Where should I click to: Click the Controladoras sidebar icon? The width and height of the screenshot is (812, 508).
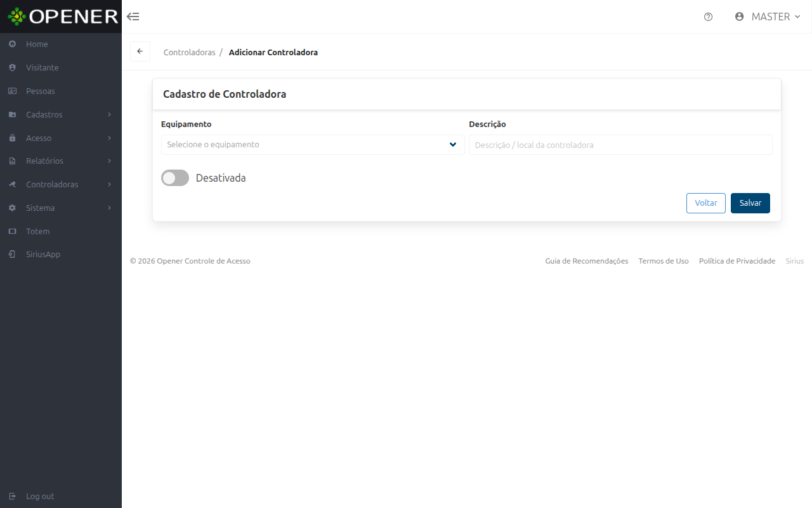pyautogui.click(x=12, y=184)
